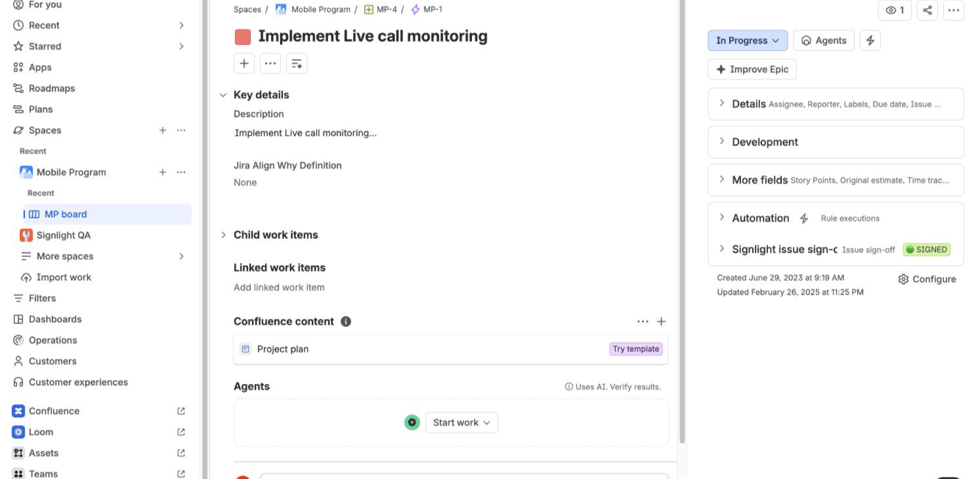Click Import work in the sidebar

pos(63,277)
